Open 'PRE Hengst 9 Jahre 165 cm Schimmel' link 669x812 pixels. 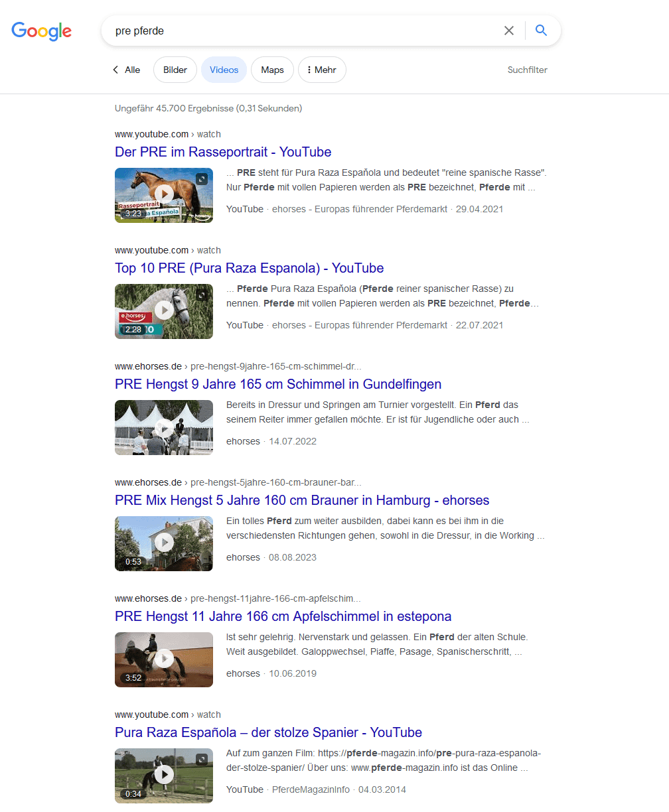coord(278,384)
